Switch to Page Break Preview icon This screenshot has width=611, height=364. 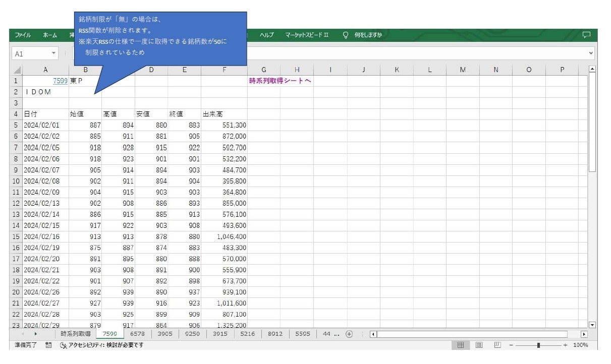(497, 345)
